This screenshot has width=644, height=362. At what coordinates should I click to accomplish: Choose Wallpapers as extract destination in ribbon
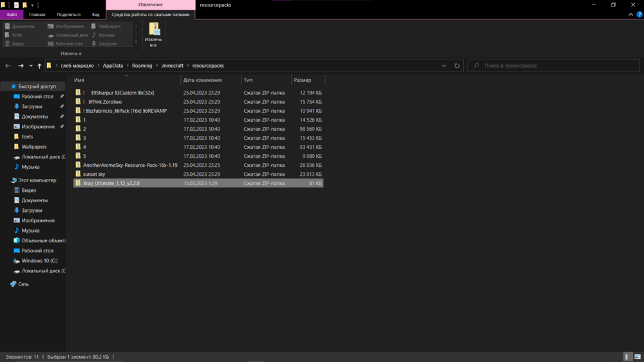pos(106,26)
